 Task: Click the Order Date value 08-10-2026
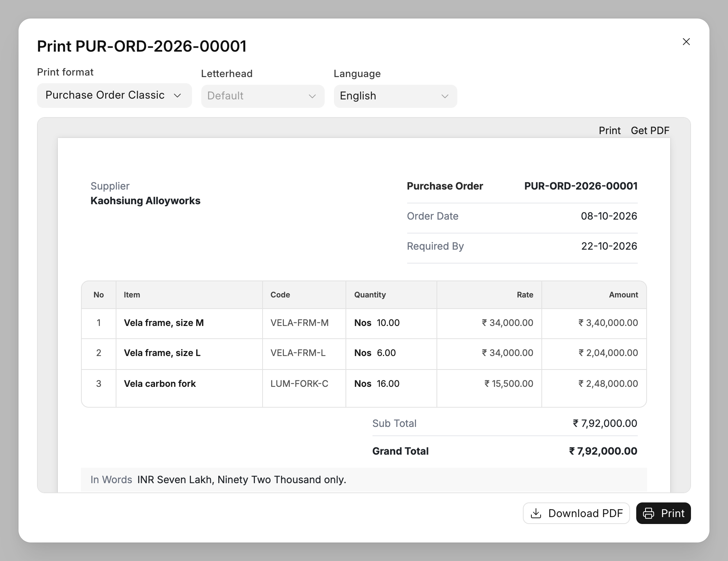pos(609,216)
